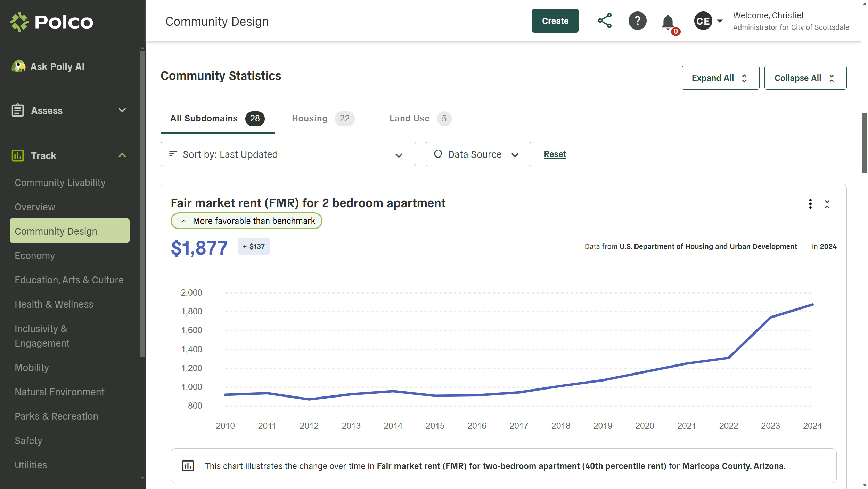The height and width of the screenshot is (489, 868).
Task: Click the notifications bell icon
Action: tap(668, 21)
